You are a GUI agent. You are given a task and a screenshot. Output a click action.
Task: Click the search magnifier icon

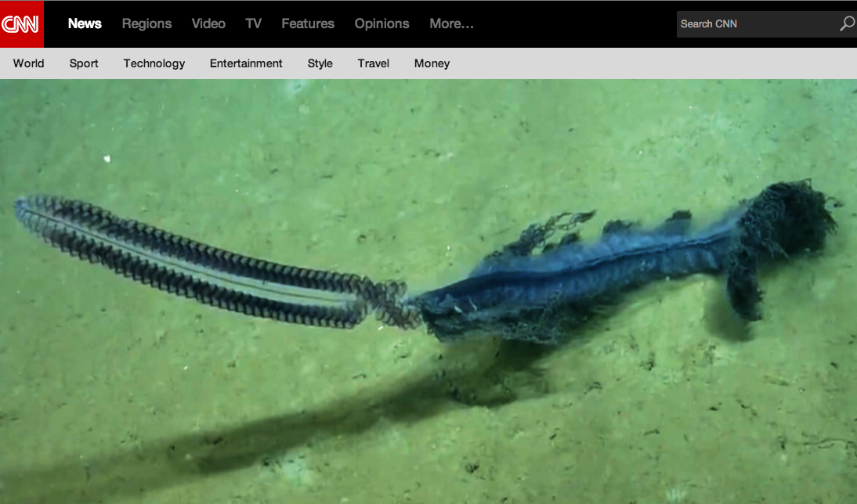pos(847,24)
